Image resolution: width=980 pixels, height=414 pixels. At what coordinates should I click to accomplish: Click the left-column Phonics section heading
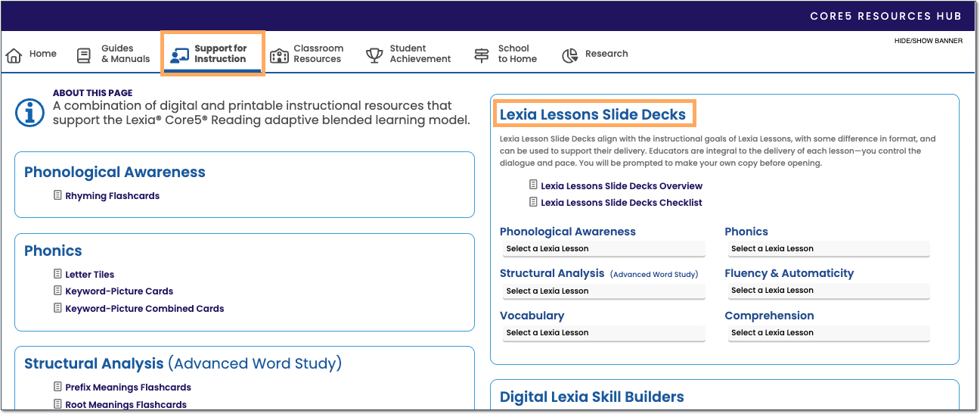coord(53,251)
